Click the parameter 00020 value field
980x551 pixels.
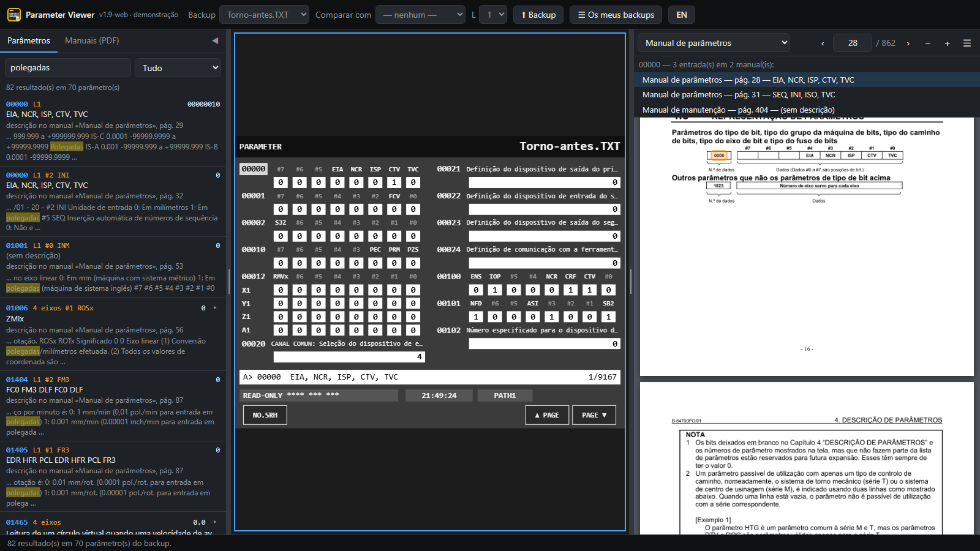[349, 357]
